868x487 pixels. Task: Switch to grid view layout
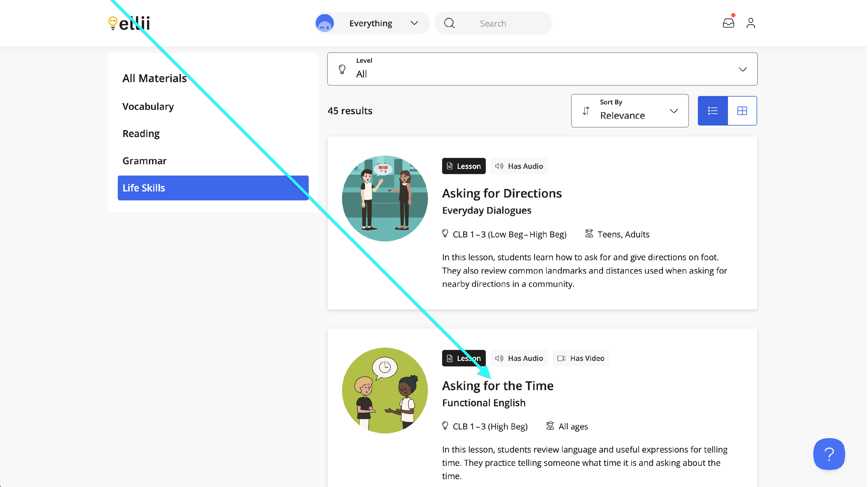point(742,111)
